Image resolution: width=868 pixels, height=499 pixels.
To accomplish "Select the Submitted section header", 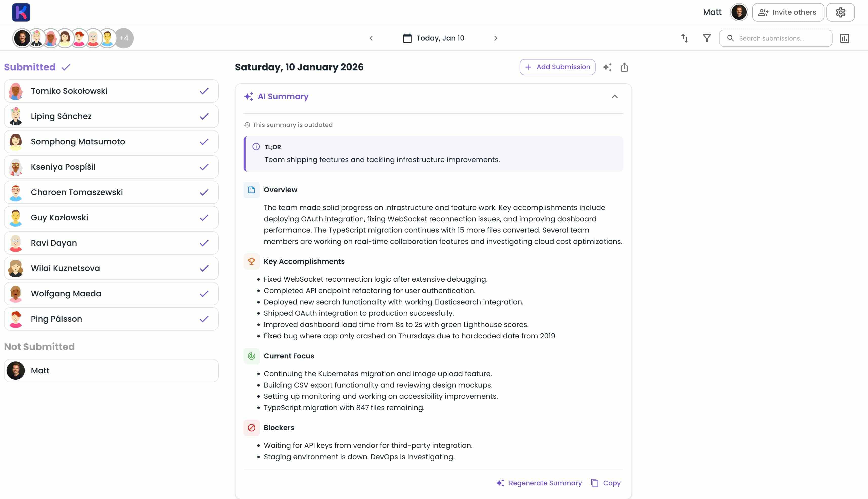I will point(30,67).
